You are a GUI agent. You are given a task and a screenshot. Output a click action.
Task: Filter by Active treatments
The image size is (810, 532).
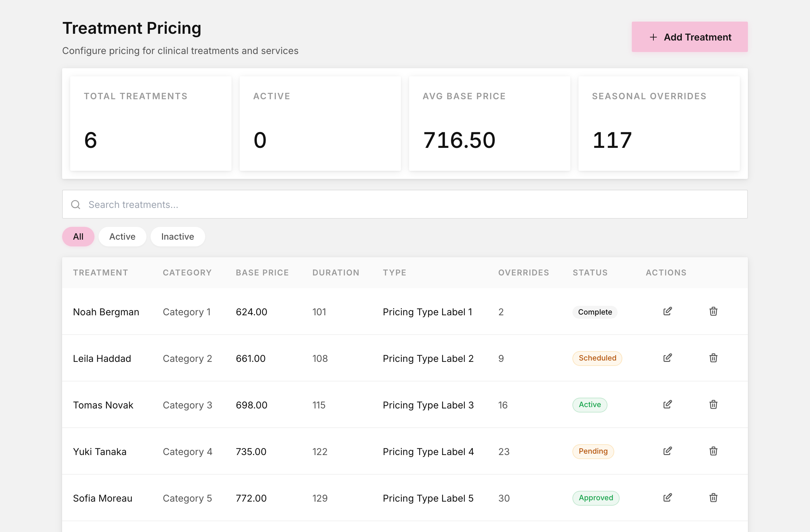(122, 237)
